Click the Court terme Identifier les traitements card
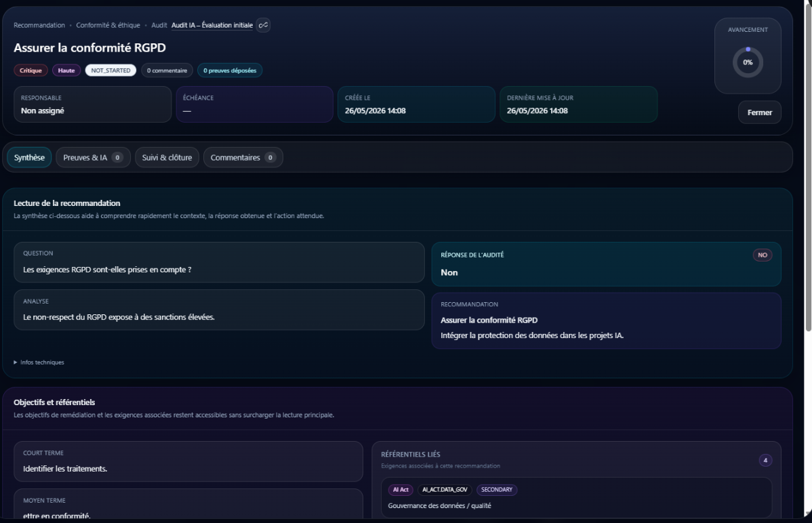This screenshot has height=523, width=812. tap(188, 461)
